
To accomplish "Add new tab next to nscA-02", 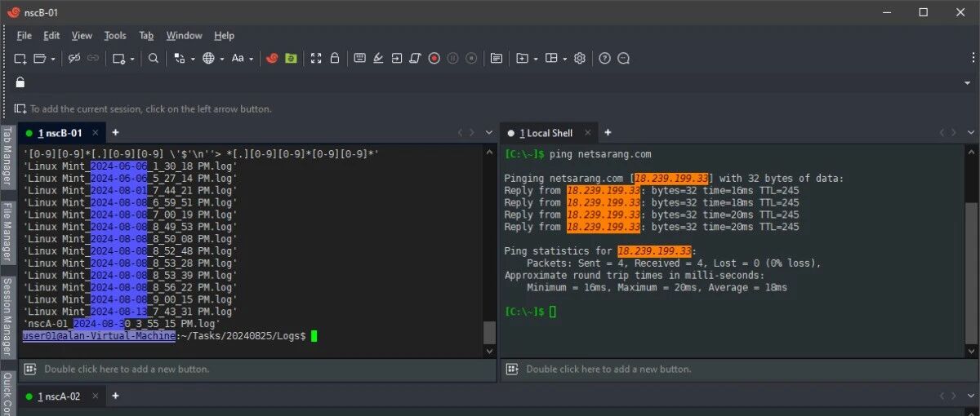I will point(115,396).
